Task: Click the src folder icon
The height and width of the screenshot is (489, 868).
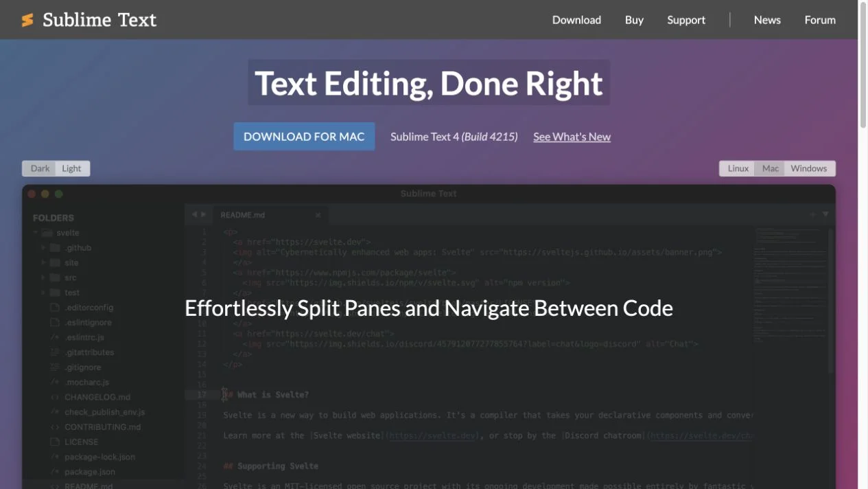Action: pos(55,277)
